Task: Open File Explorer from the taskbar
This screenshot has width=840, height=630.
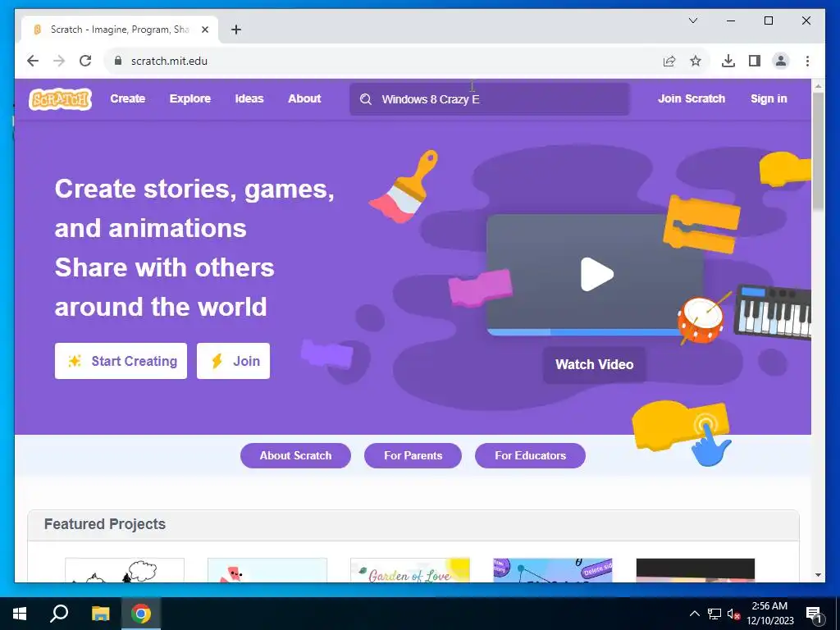Action: click(x=100, y=614)
